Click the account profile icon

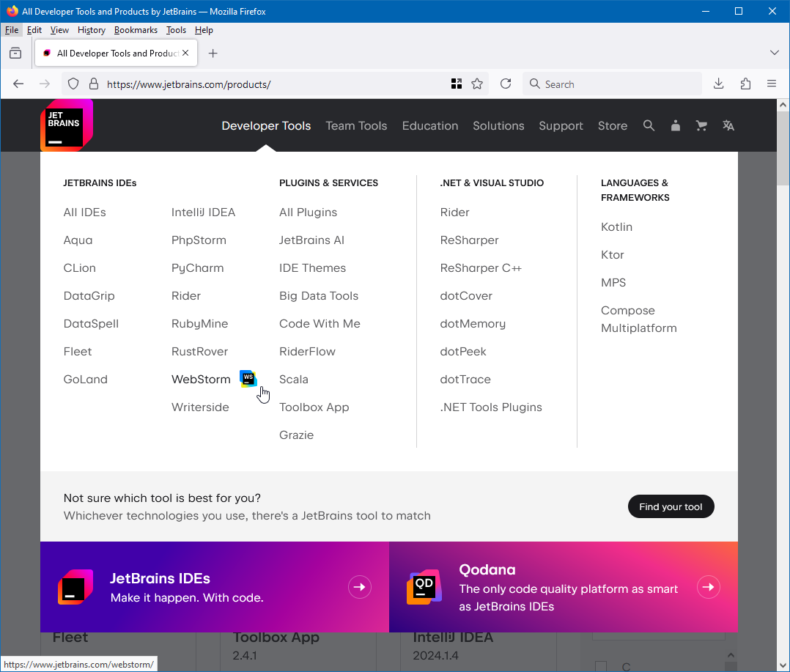[x=675, y=125]
